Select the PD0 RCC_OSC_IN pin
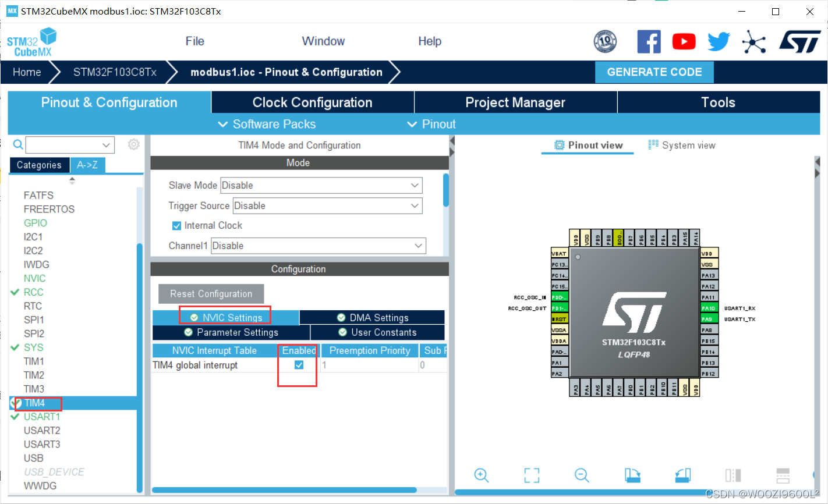This screenshot has height=504, width=828. tap(559, 297)
